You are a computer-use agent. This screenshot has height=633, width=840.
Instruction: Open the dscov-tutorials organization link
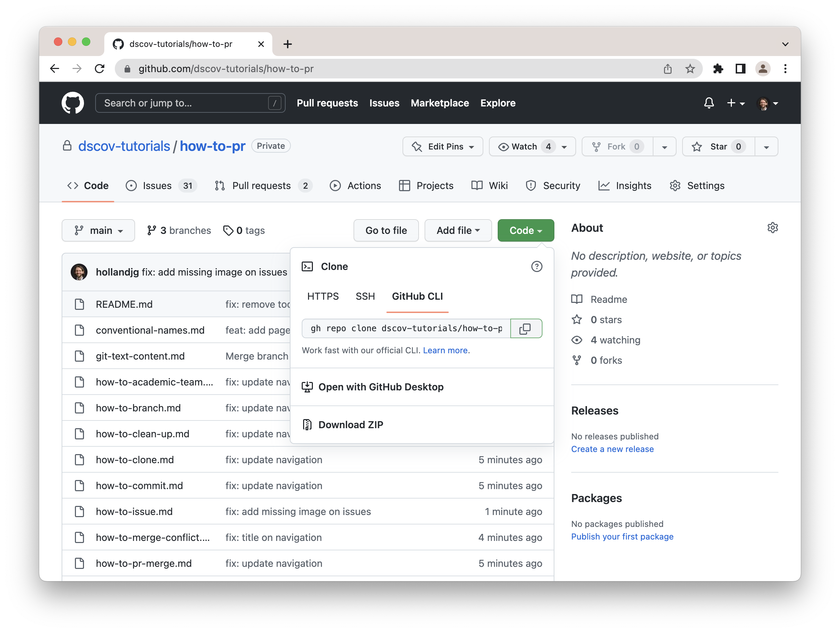pyautogui.click(x=124, y=146)
